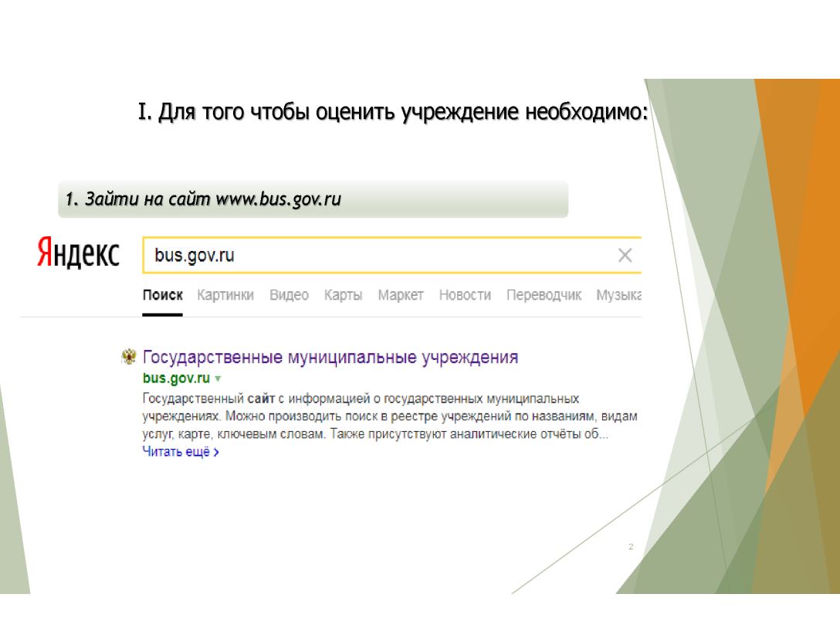Click the slide number 2
This screenshot has height=628, width=840.
631,547
